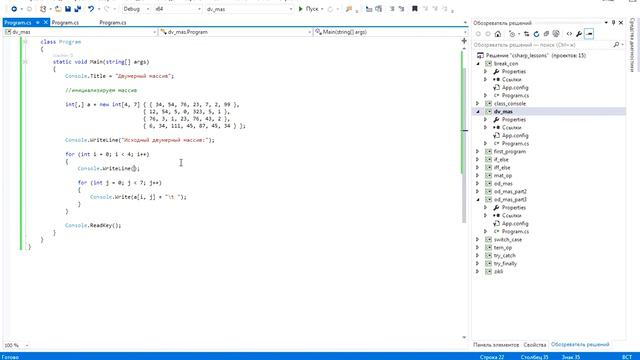
Task: Toggle preview selected items in Solution Explorer
Action: [x=589, y=34]
